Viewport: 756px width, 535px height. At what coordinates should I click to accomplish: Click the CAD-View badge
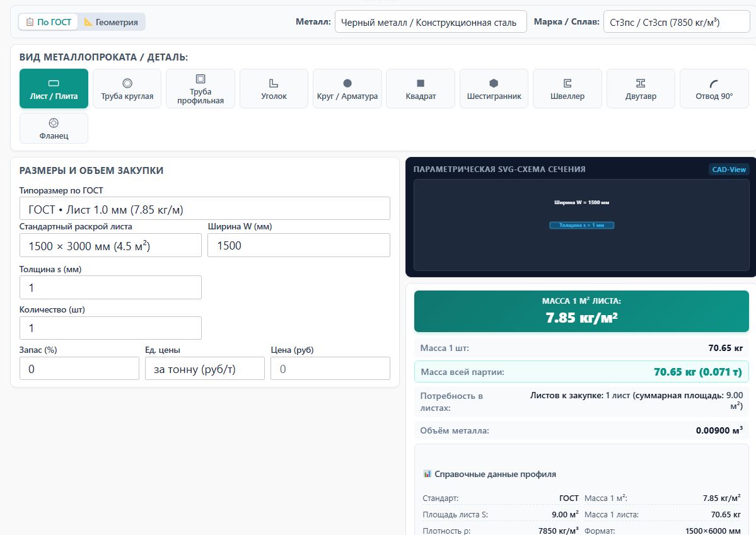pos(728,170)
